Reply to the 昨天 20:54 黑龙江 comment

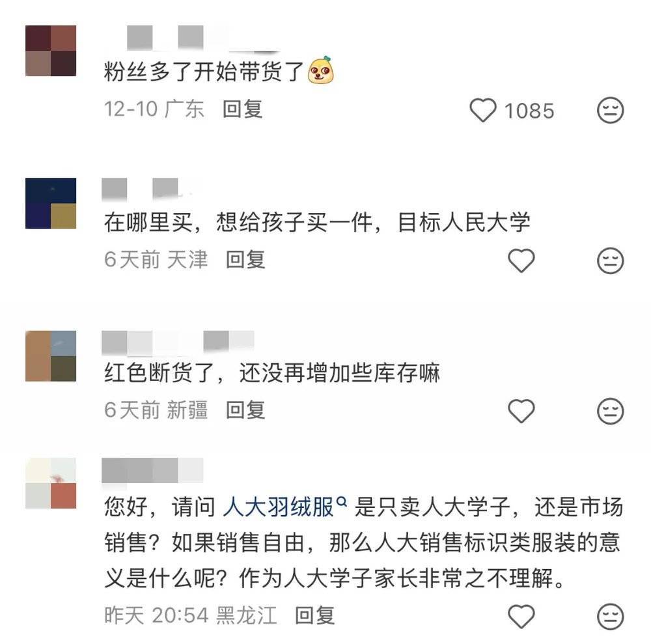tap(314, 615)
